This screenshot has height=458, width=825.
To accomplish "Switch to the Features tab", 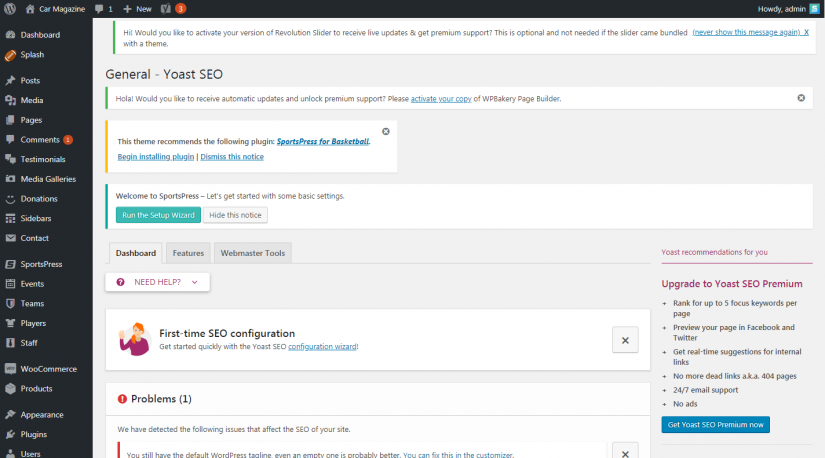I will 188,253.
